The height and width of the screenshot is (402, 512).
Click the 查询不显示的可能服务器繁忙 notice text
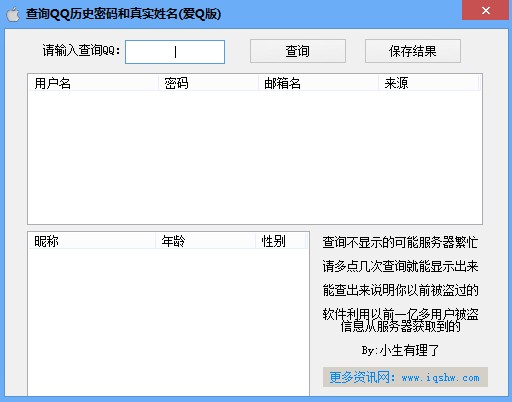click(x=400, y=242)
